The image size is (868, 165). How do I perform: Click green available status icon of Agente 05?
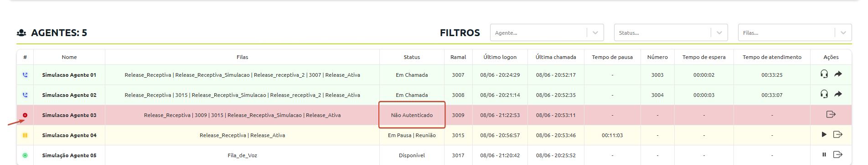point(25,155)
